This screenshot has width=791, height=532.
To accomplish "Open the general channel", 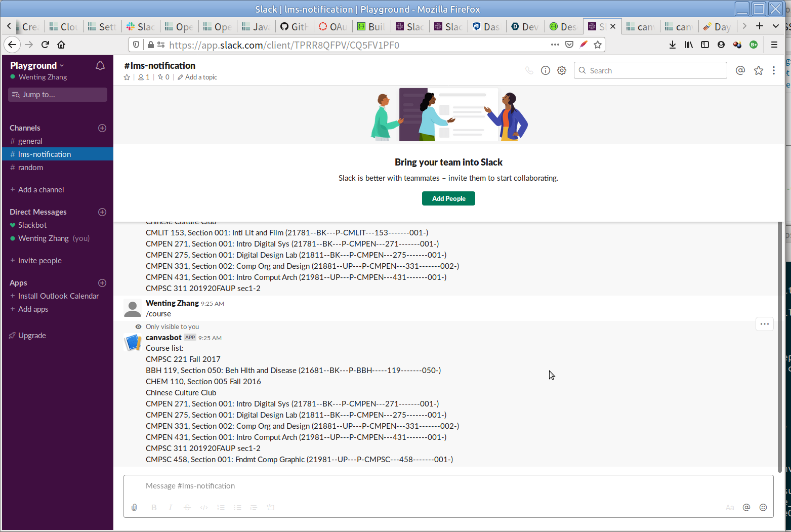I will (x=58, y=141).
